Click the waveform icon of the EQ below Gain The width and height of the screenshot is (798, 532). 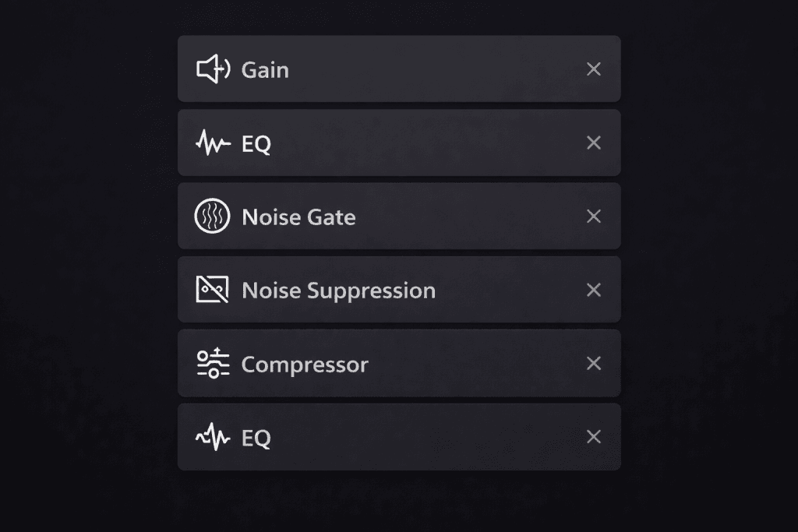213,143
